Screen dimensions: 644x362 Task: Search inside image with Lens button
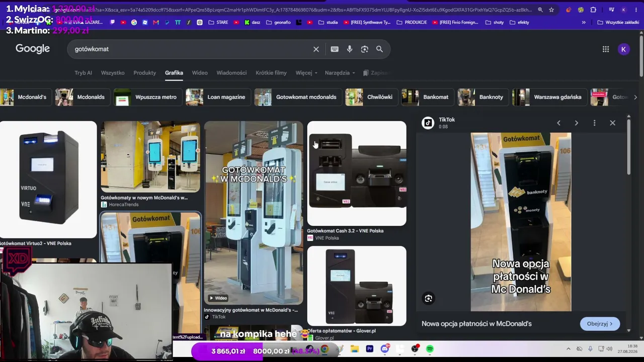coord(429,298)
